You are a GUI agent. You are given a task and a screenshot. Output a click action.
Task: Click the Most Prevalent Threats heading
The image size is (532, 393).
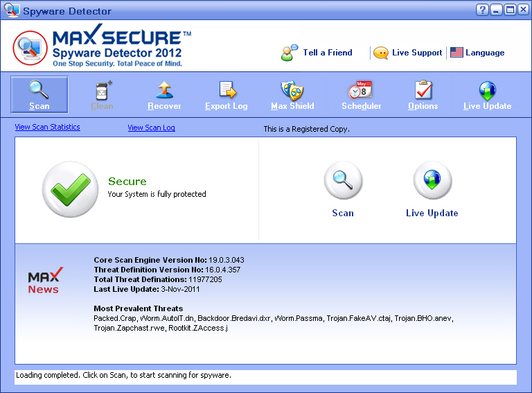click(x=139, y=308)
